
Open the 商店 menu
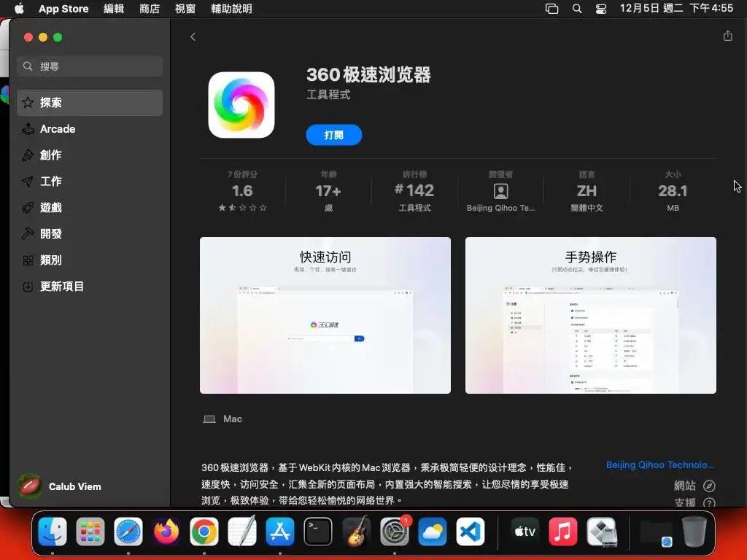(150, 9)
